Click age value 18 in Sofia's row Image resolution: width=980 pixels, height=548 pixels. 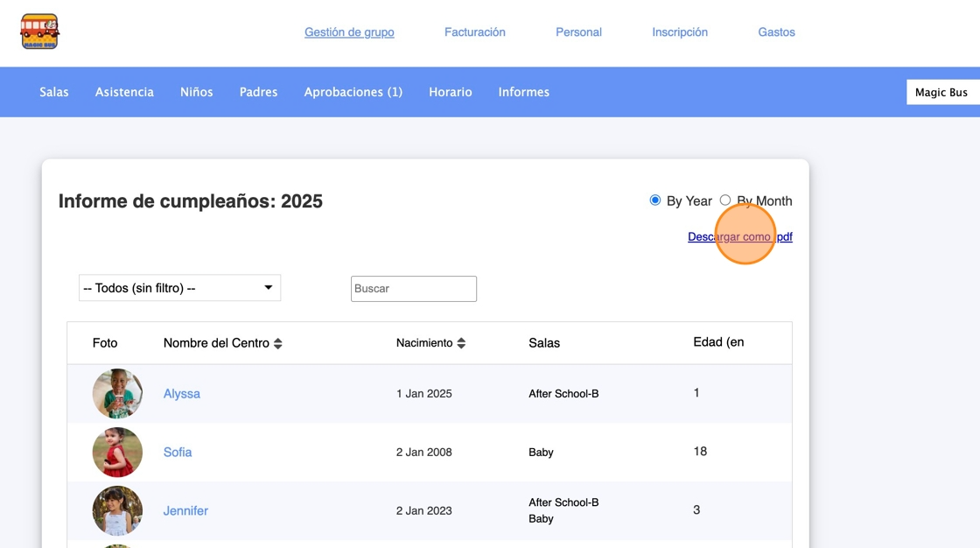pos(700,452)
